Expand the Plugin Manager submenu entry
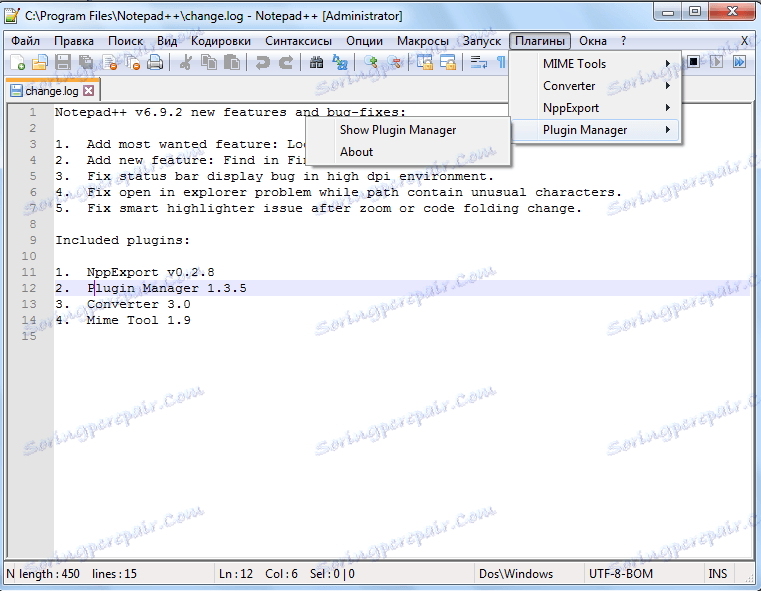Viewport: 761px width, 591px height. pyautogui.click(x=596, y=130)
